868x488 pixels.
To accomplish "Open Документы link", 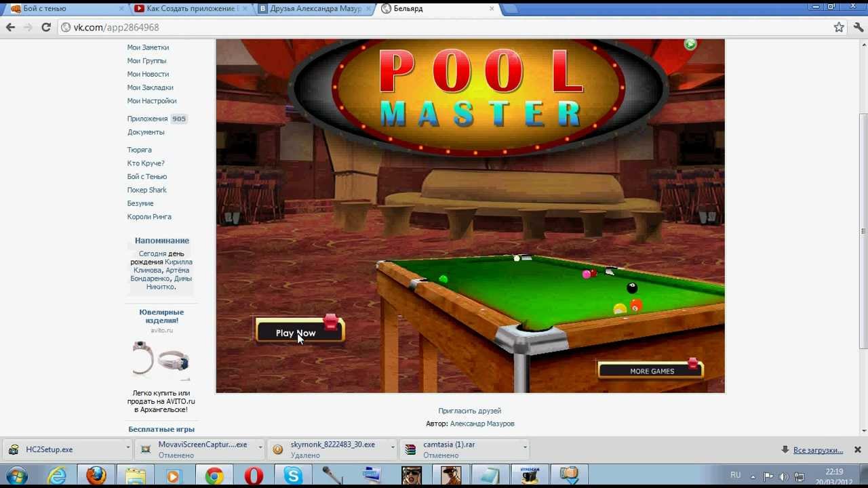I will [146, 132].
